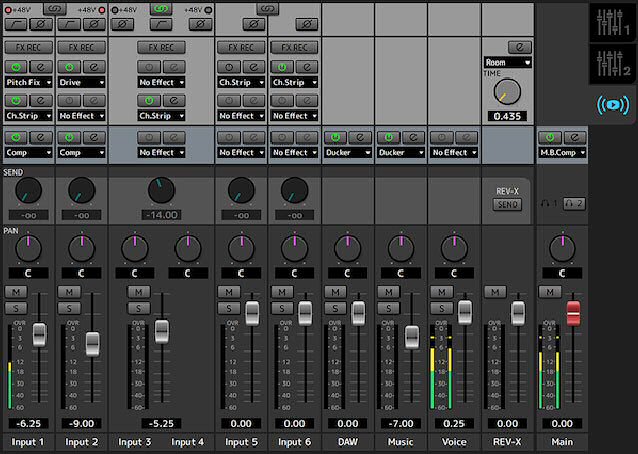
Task: Open the Room reverb type dropdown
Action: coord(507,62)
